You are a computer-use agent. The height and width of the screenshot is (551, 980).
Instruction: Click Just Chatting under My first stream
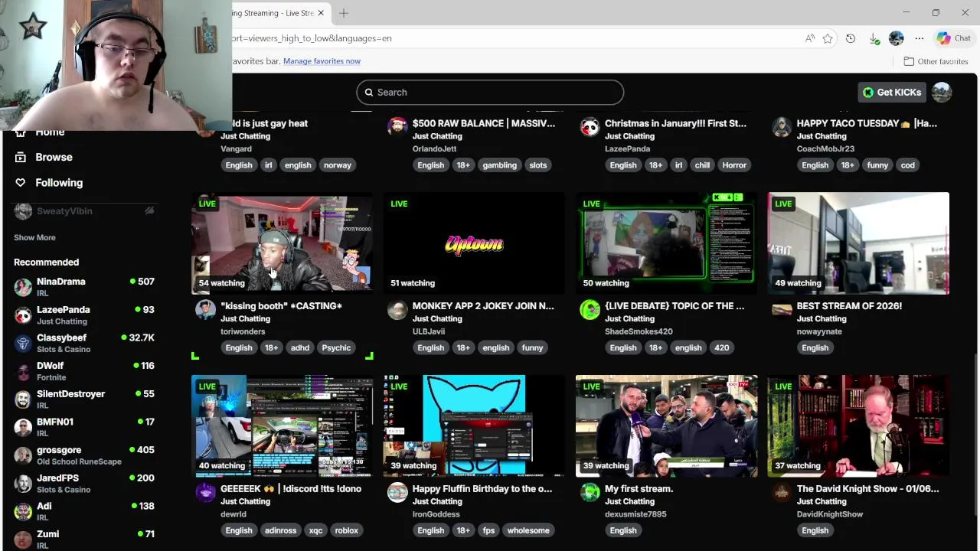(x=629, y=501)
